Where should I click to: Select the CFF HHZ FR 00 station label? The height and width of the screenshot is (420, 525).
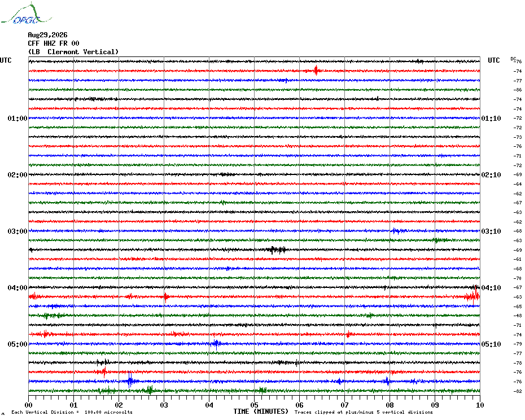point(54,43)
